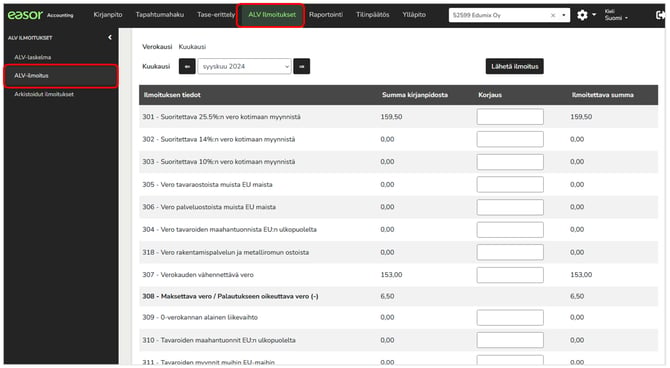Click the Verokausi Kuukausi value text

tap(192, 47)
